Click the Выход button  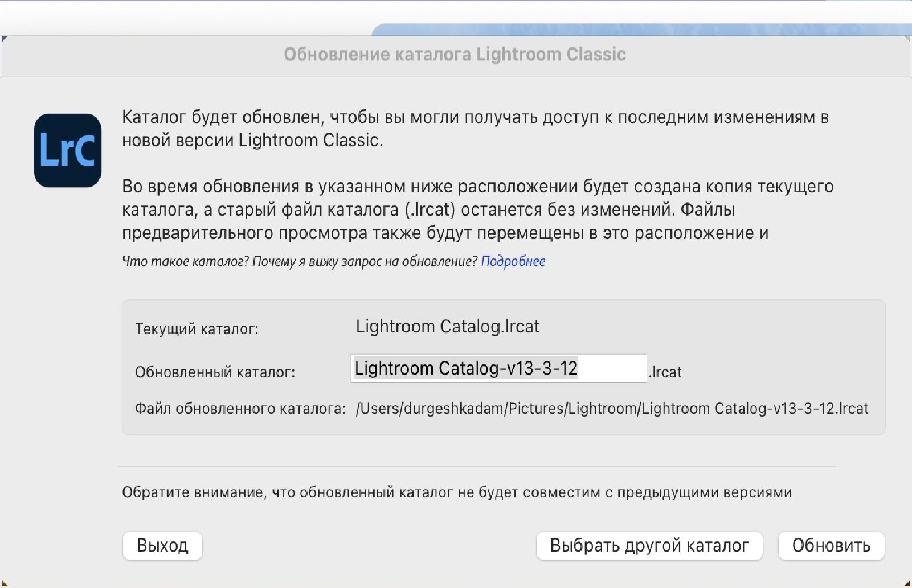click(162, 546)
